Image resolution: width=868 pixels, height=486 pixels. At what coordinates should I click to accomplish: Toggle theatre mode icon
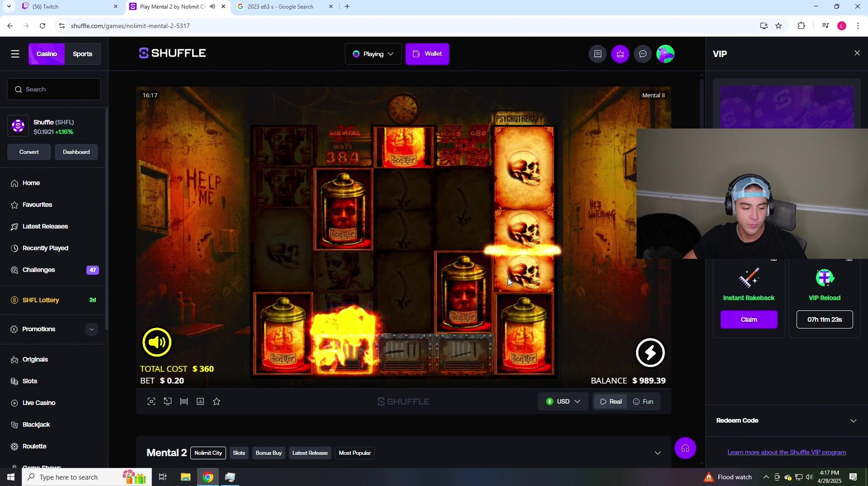[184, 402]
